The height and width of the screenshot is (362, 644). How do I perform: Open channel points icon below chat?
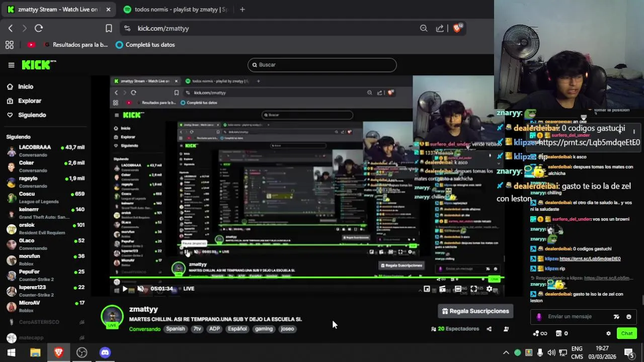point(540,333)
